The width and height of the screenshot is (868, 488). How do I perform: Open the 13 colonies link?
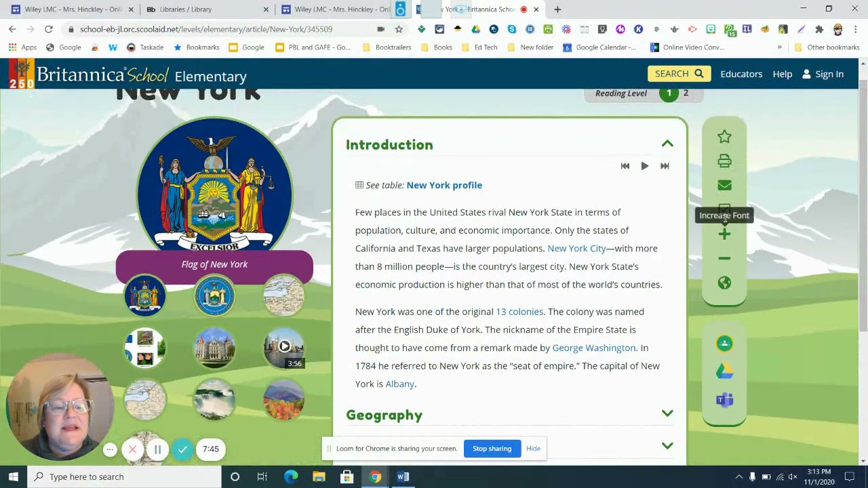519,312
